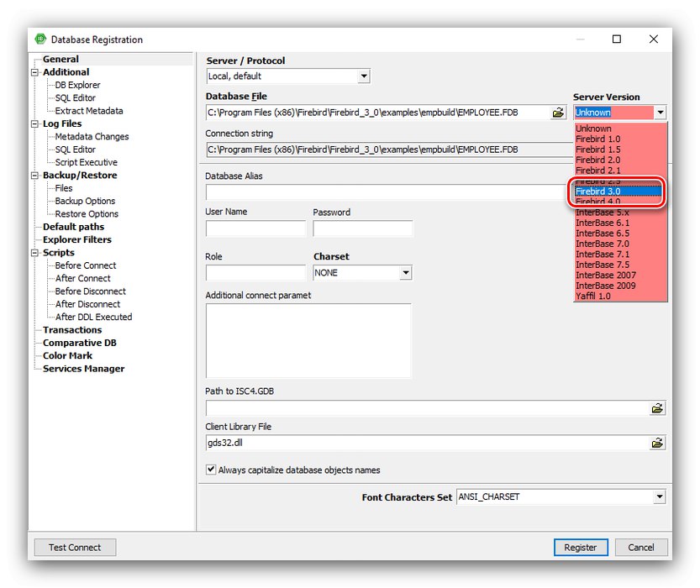
Task: Open SQL Editor under Log Files
Action: point(75,150)
